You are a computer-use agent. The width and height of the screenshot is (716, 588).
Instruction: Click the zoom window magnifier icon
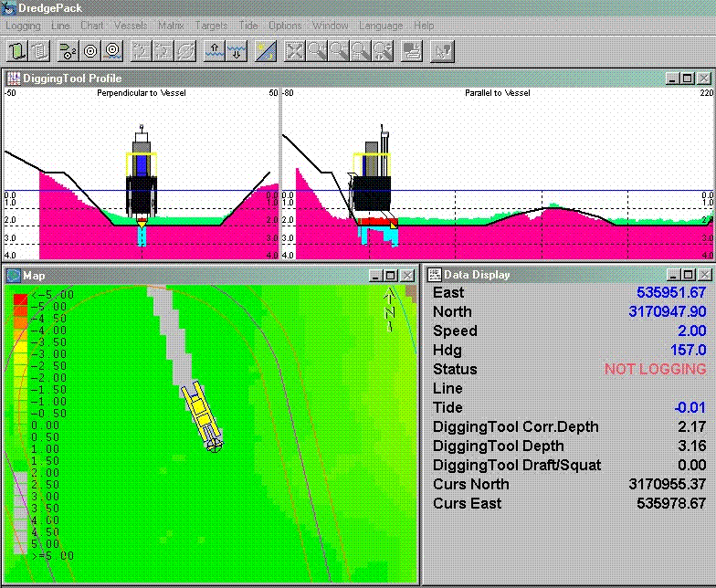coord(361,51)
